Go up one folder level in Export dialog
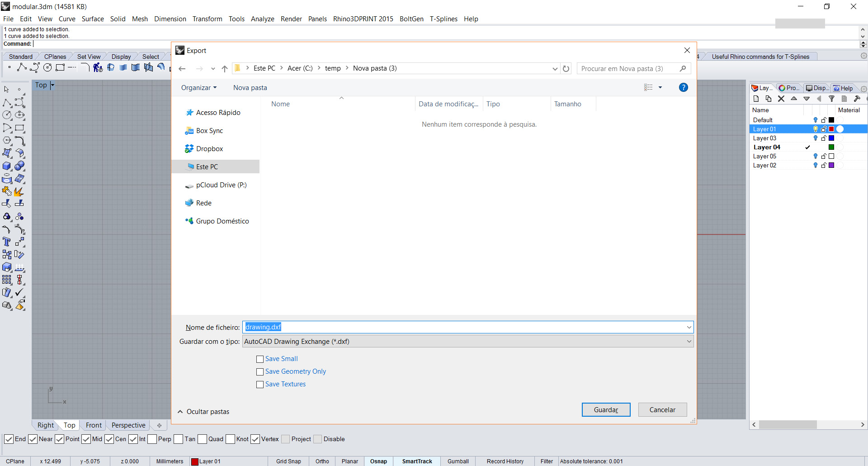Screen dimensions: 868x466 pyautogui.click(x=225, y=68)
